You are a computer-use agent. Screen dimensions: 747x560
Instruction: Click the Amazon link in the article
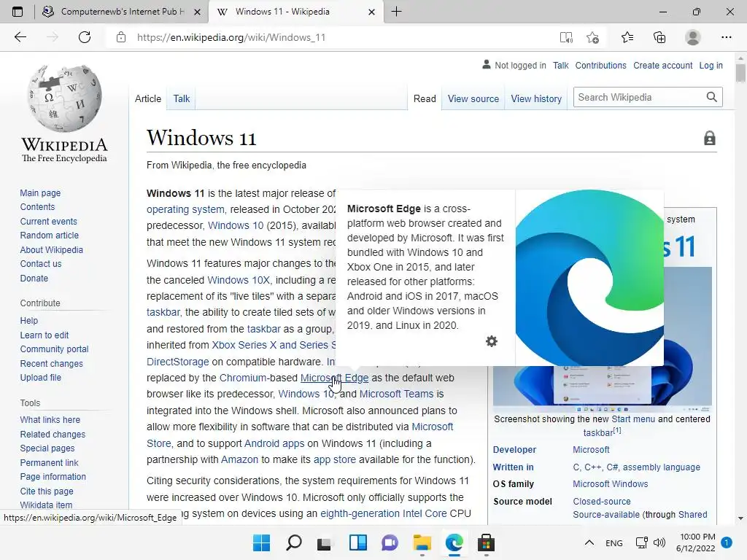[x=239, y=459]
